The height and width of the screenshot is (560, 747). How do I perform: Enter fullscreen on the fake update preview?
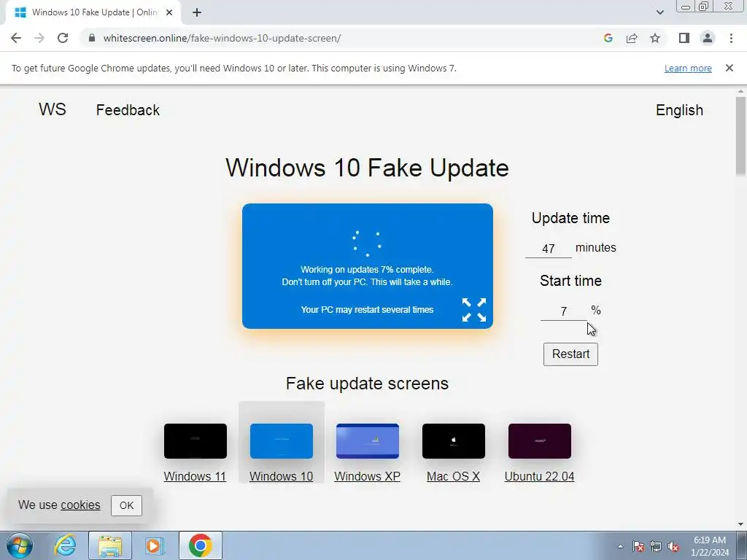pos(474,310)
